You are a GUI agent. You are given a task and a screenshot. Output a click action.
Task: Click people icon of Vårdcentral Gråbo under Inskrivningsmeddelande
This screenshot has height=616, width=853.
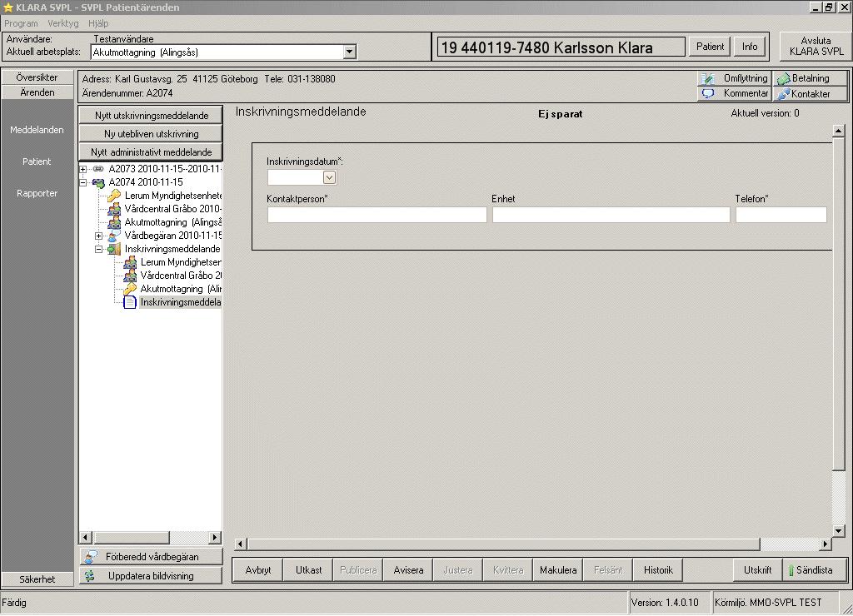coord(129,276)
